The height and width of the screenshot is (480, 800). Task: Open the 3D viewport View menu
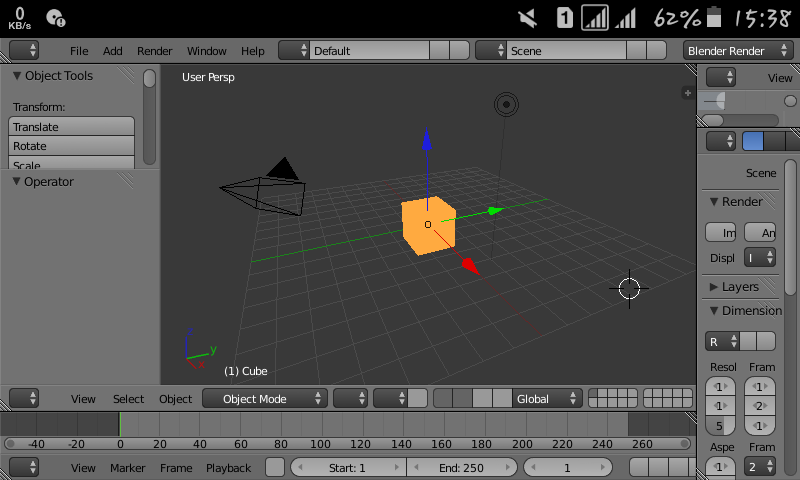click(83, 399)
